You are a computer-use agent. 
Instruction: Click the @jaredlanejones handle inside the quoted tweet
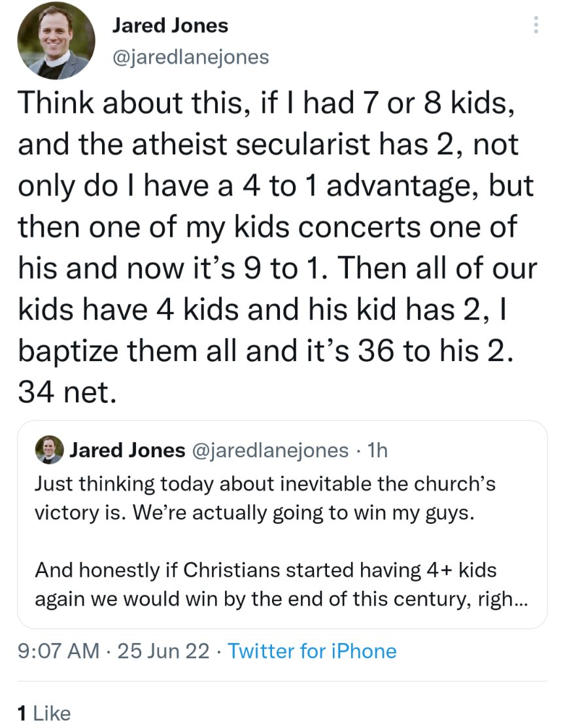coord(270,450)
